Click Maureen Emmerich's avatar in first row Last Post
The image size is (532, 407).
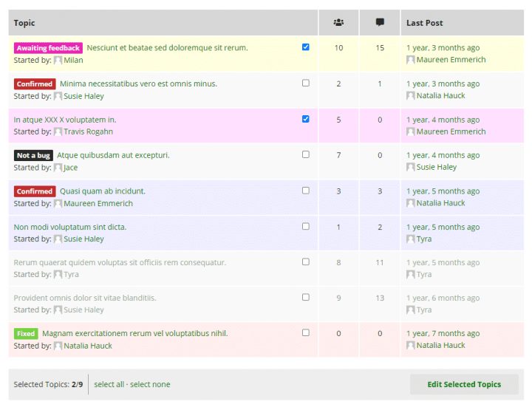pyautogui.click(x=411, y=60)
